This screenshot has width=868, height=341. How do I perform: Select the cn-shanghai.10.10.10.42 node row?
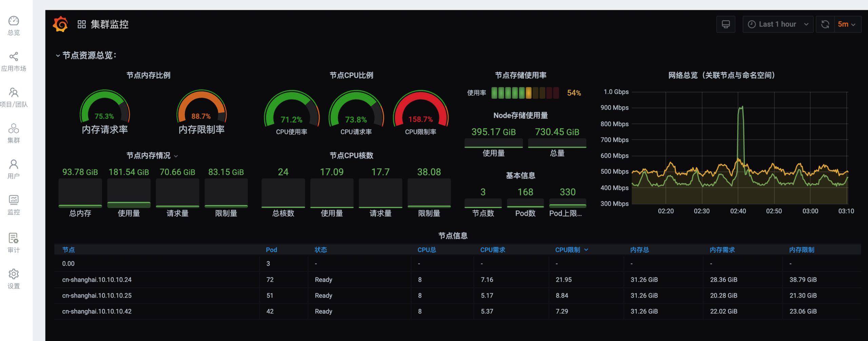click(x=457, y=311)
